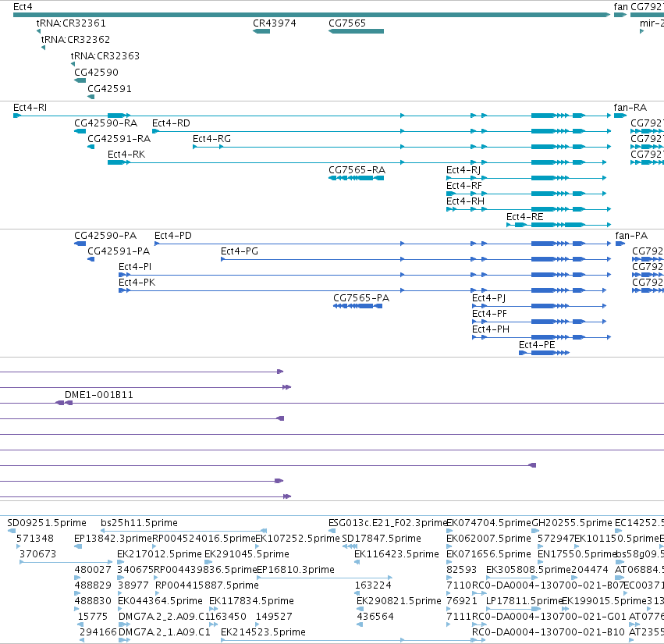Click EST EK074704.5prime label

click(x=488, y=523)
